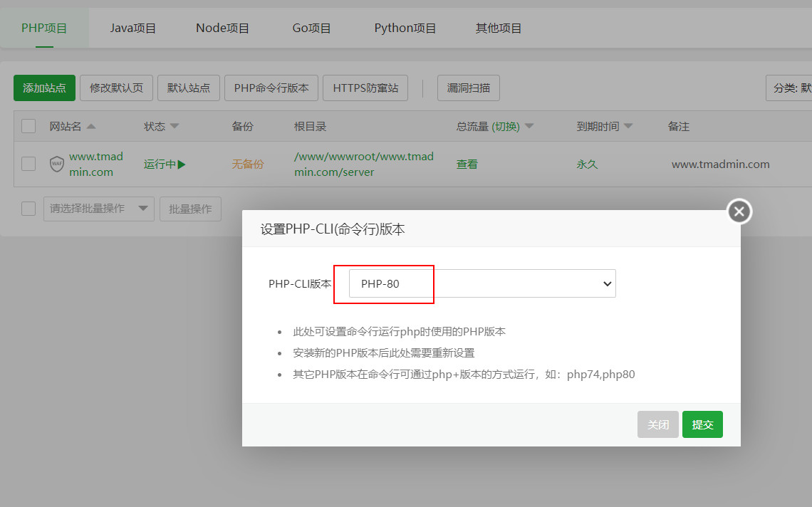812x507 pixels.
Task: Close the PHP-CLI dialog with X icon
Action: pyautogui.click(x=739, y=211)
